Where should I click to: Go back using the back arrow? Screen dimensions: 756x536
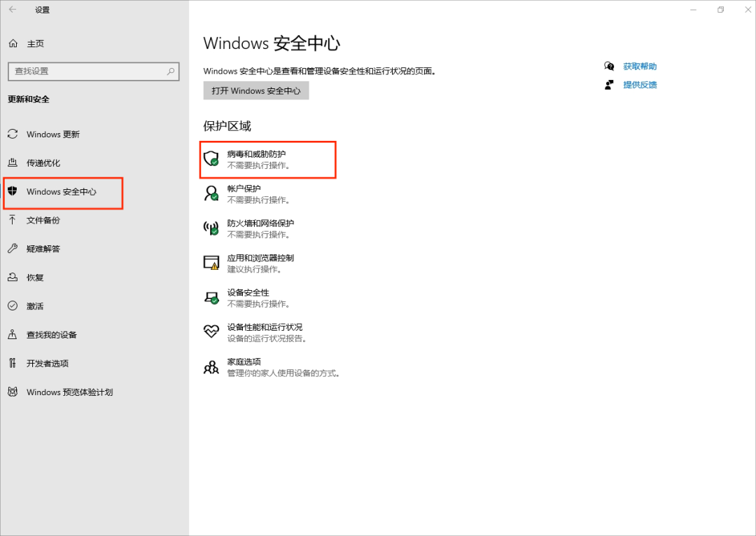pos(13,10)
